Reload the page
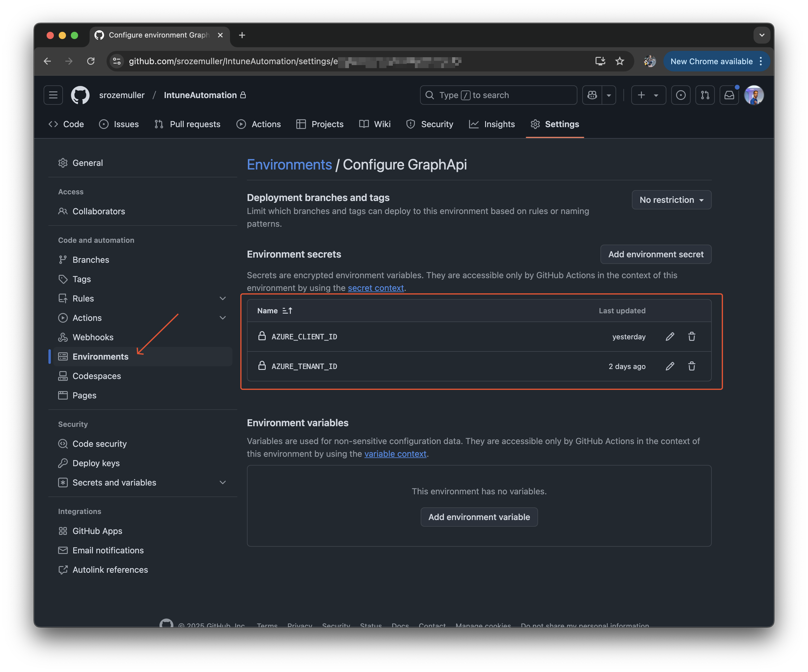 (91, 61)
